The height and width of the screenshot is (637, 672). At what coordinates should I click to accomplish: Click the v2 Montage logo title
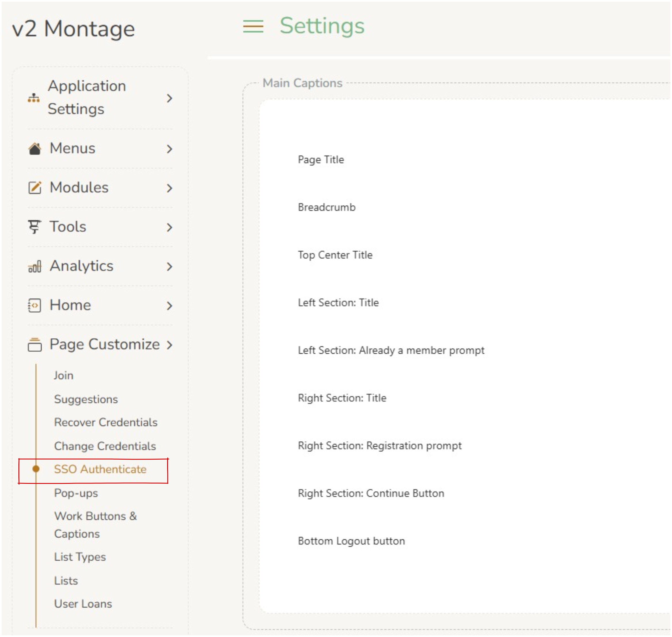point(73,29)
